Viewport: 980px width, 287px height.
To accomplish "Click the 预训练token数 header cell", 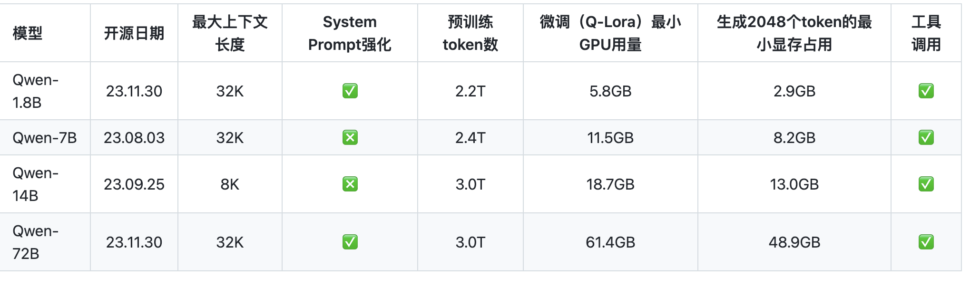I will point(470,33).
